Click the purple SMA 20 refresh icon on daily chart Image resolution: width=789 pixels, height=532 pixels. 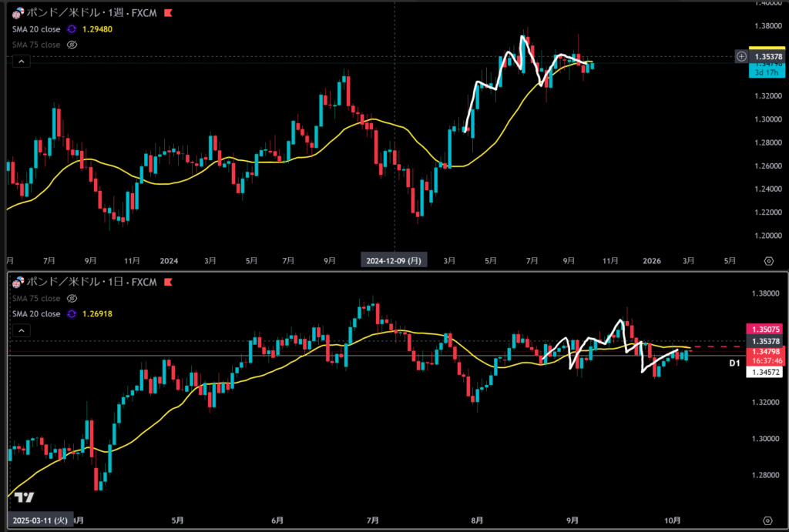(x=71, y=314)
